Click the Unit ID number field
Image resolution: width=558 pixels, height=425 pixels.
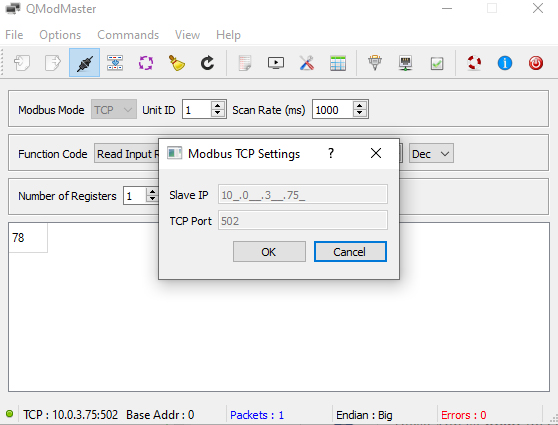coord(197,110)
